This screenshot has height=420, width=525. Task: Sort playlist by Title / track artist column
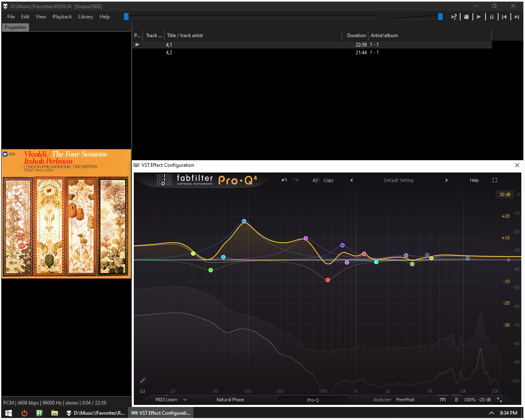(253, 35)
